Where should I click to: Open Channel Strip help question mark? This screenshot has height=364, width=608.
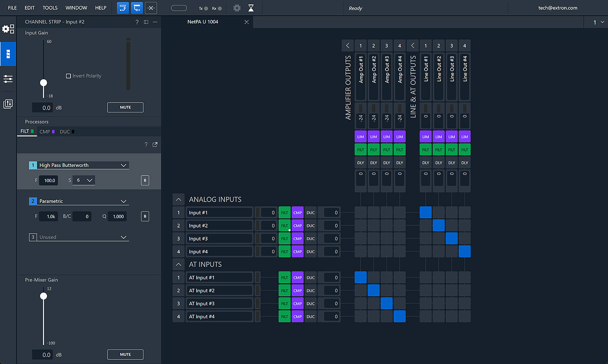pyautogui.click(x=137, y=22)
